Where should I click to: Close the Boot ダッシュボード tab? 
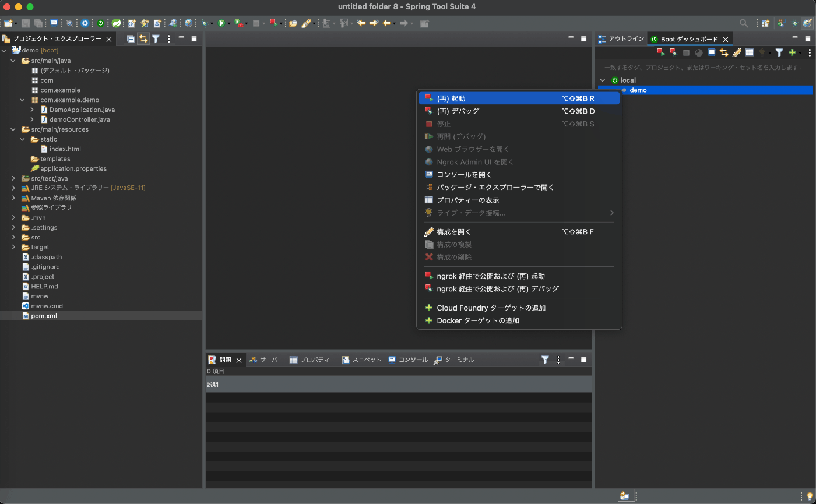tap(726, 39)
